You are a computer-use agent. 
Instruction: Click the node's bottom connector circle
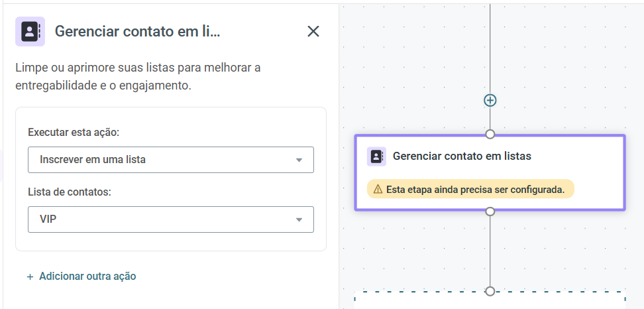pyautogui.click(x=490, y=212)
